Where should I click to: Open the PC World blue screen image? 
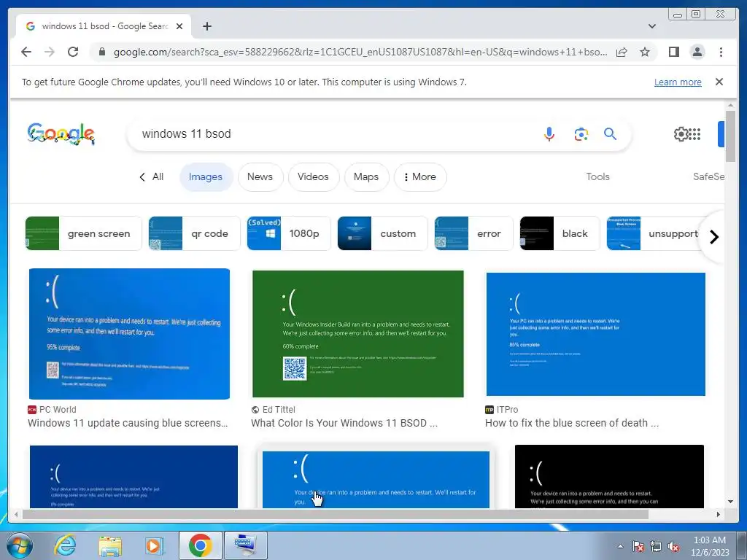(129, 334)
